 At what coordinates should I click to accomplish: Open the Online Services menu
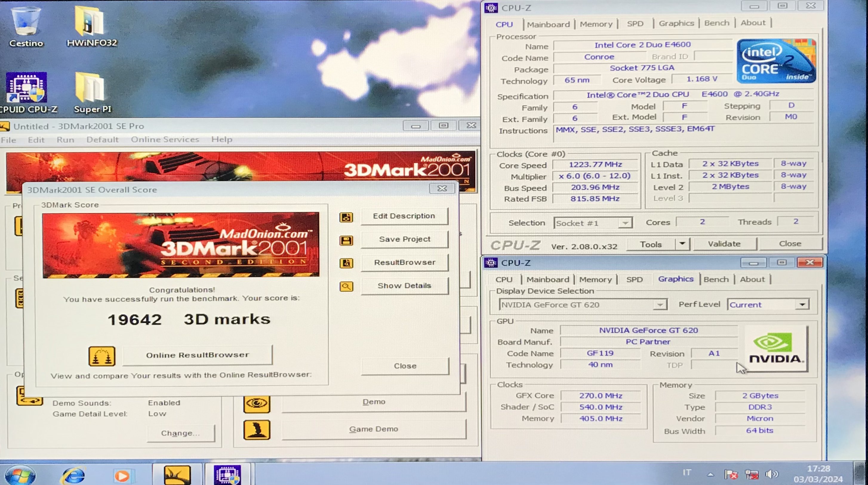[x=165, y=139]
